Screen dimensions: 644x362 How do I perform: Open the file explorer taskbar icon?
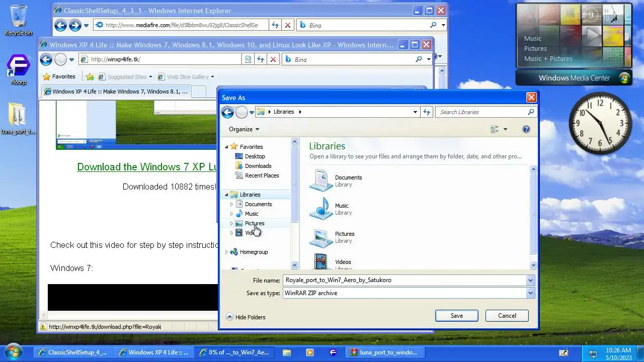[x=287, y=352]
